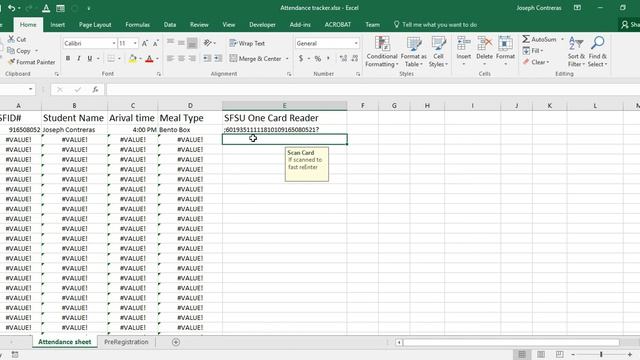640x360 pixels.
Task: Open the borders dropdown arrow
Action: coord(119,59)
